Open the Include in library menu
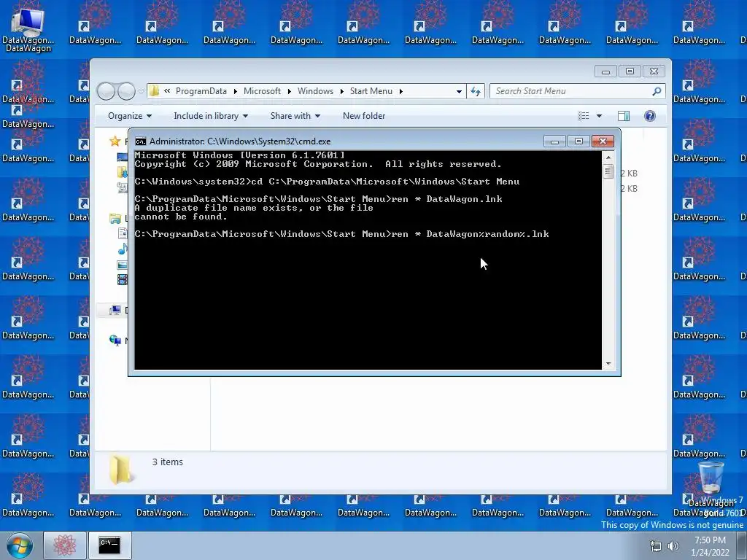747x560 pixels. click(x=211, y=116)
